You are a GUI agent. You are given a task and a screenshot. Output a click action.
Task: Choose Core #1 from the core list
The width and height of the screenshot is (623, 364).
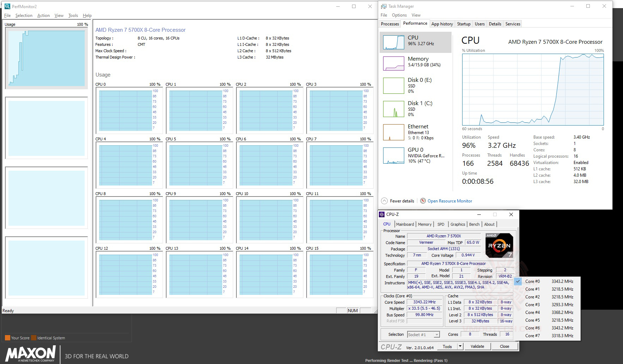[x=547, y=289]
